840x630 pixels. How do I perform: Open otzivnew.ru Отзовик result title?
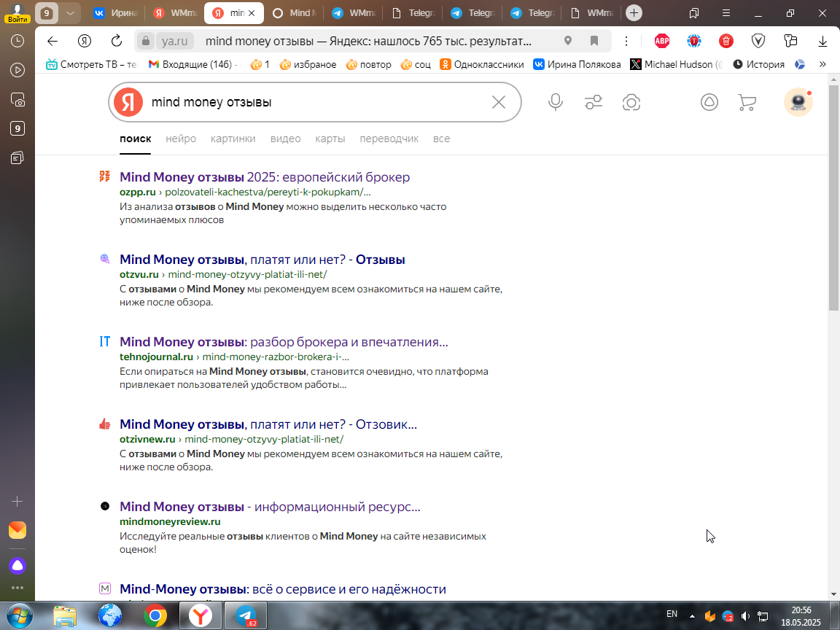coord(268,425)
